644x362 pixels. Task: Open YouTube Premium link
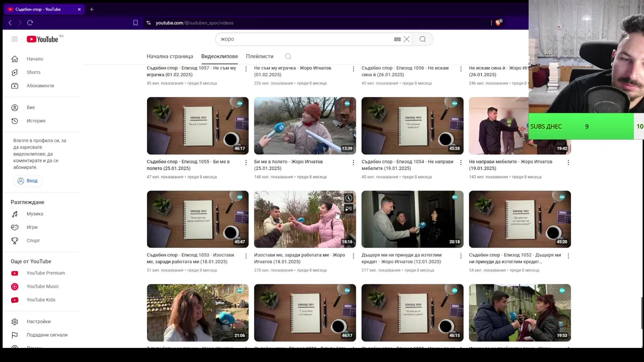coord(45,273)
